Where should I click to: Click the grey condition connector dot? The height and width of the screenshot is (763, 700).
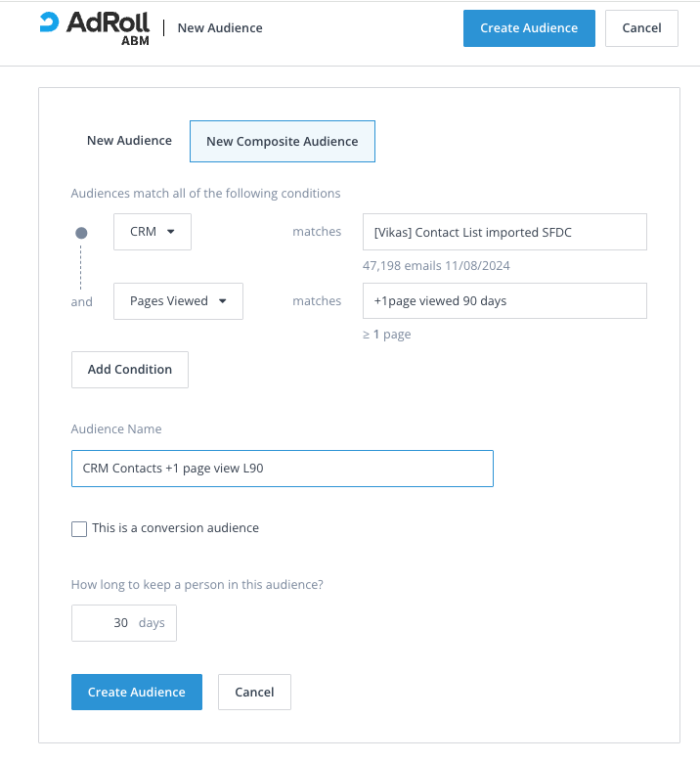point(81,233)
